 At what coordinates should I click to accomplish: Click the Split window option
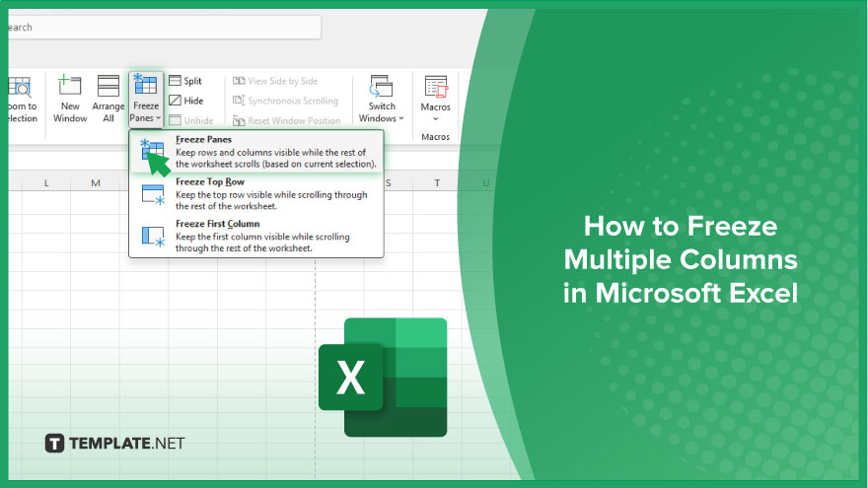pos(185,81)
